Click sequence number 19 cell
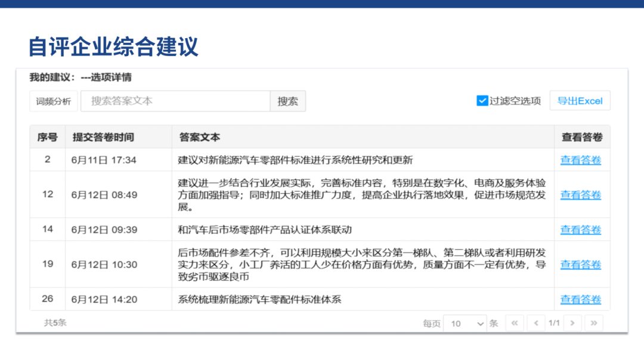The height and width of the screenshot is (362, 644). tap(48, 264)
